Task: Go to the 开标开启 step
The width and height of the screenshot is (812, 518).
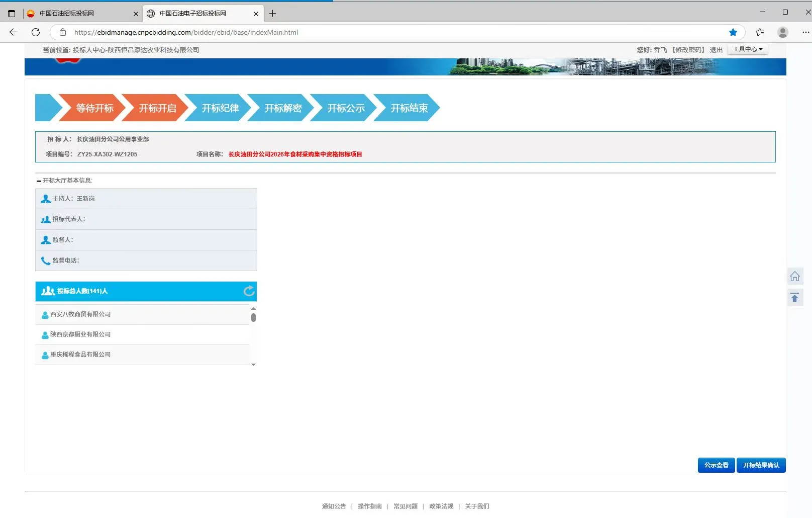Action: tap(155, 108)
